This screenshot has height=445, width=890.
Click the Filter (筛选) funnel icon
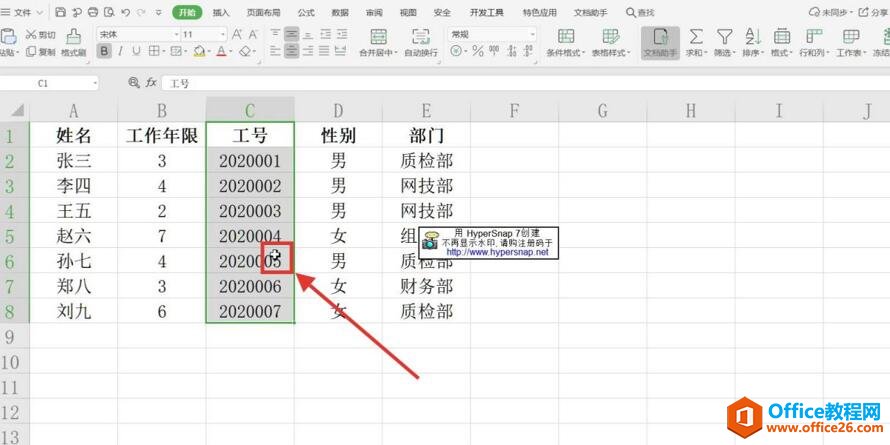[724, 37]
